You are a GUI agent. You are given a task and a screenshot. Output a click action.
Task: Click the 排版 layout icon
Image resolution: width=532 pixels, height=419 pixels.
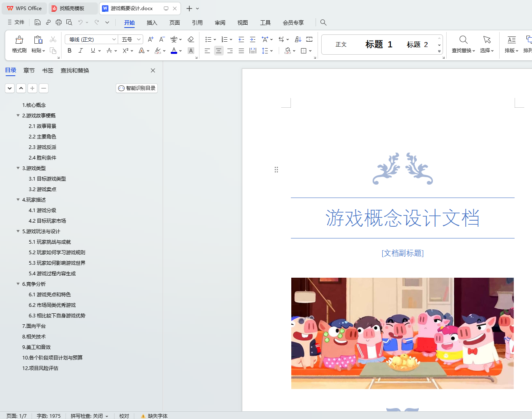[x=512, y=40]
